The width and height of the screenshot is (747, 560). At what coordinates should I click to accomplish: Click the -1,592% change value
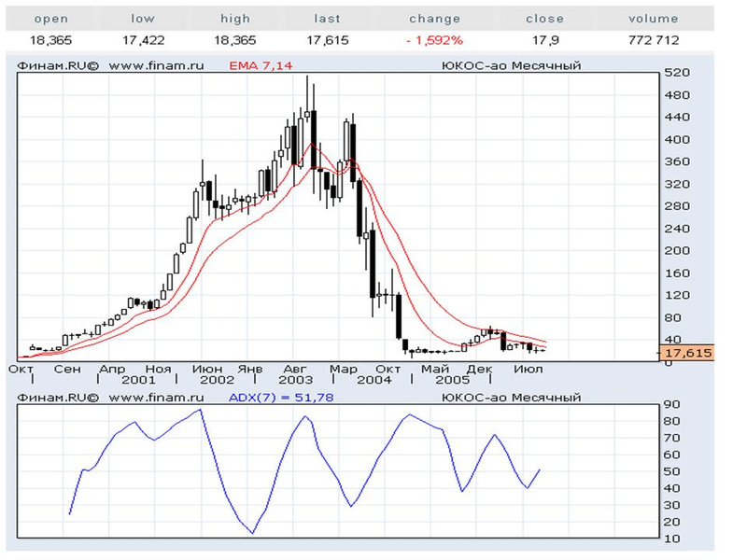tap(434, 41)
